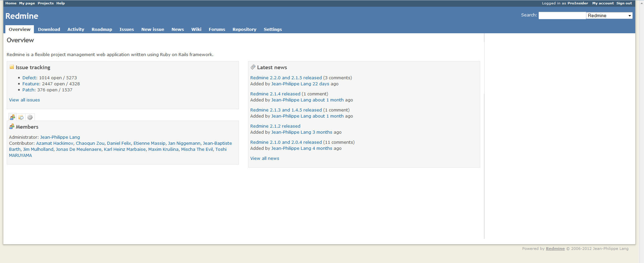Viewport: 644px width, 263px height.
Task: Click View all issues link
Action: (24, 100)
